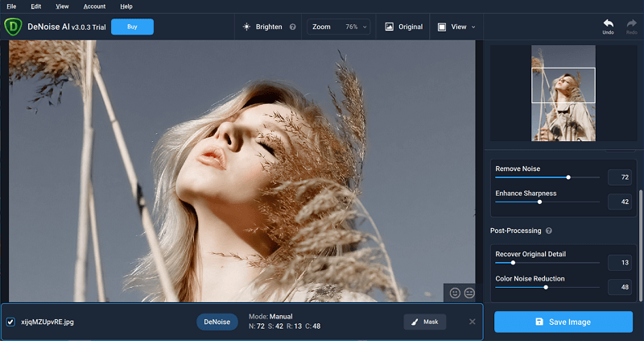Screen dimensions: 644x341
Task: Click the right panel vertical scrollbar
Action: (640, 245)
